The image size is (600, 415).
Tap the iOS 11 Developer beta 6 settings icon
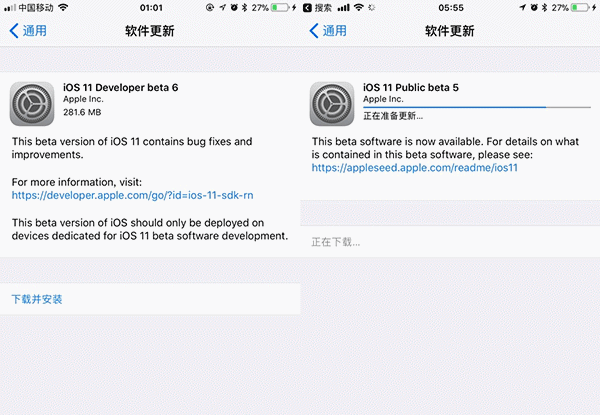coord(30,103)
